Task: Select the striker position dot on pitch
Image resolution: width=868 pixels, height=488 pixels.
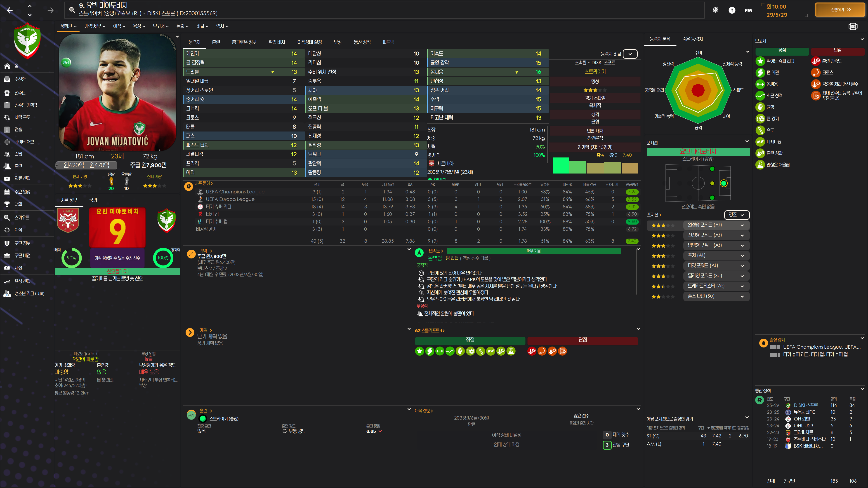Action: click(723, 183)
